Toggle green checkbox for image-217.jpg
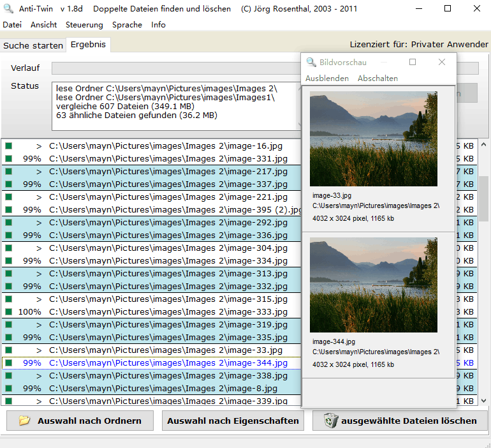The height and width of the screenshot is (448, 491). pos(9,172)
